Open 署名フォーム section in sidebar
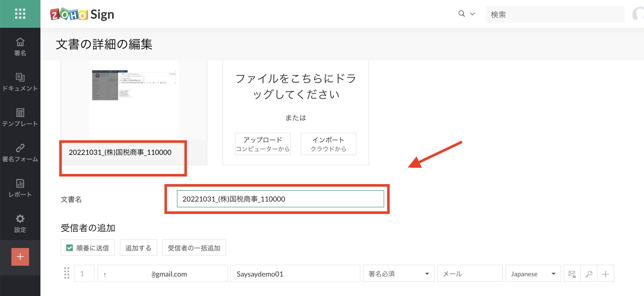The width and height of the screenshot is (644, 296). [x=20, y=153]
